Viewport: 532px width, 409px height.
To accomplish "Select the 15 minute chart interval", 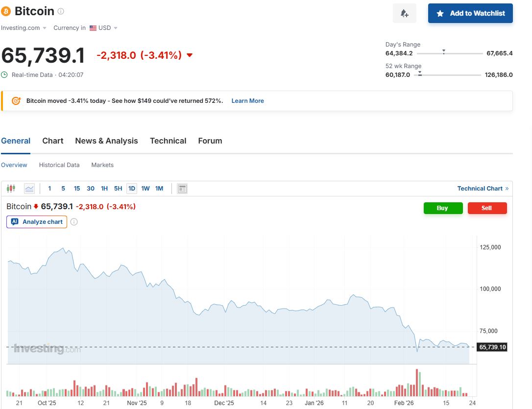I will tap(77, 189).
